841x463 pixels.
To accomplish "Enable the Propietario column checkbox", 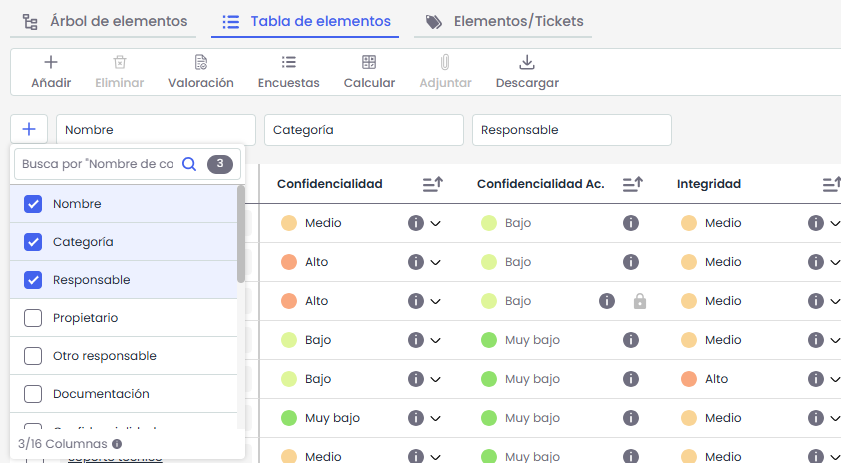I will tap(33, 318).
